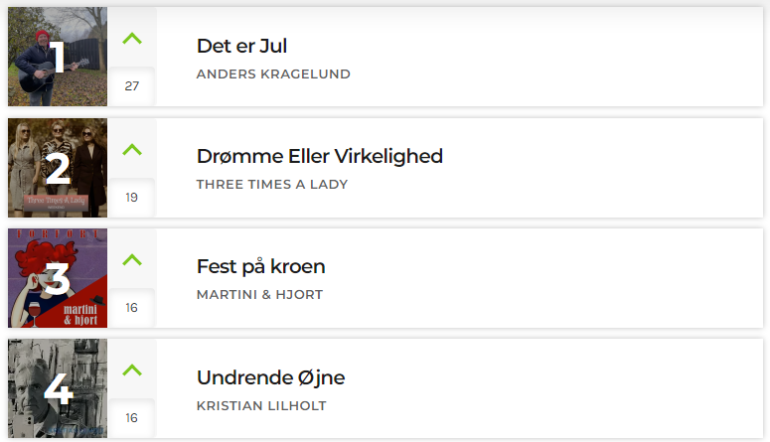This screenshot has width=770, height=442.
Task: Select artist Martini & Hjort
Action: [x=260, y=295]
